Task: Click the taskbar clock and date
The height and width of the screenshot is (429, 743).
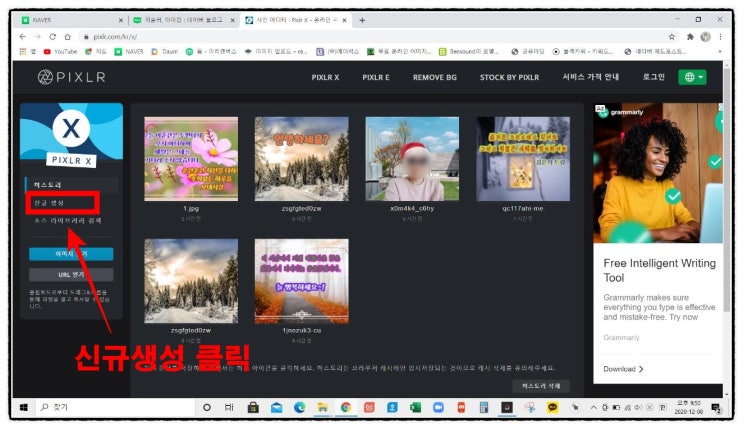Action: pos(689,407)
